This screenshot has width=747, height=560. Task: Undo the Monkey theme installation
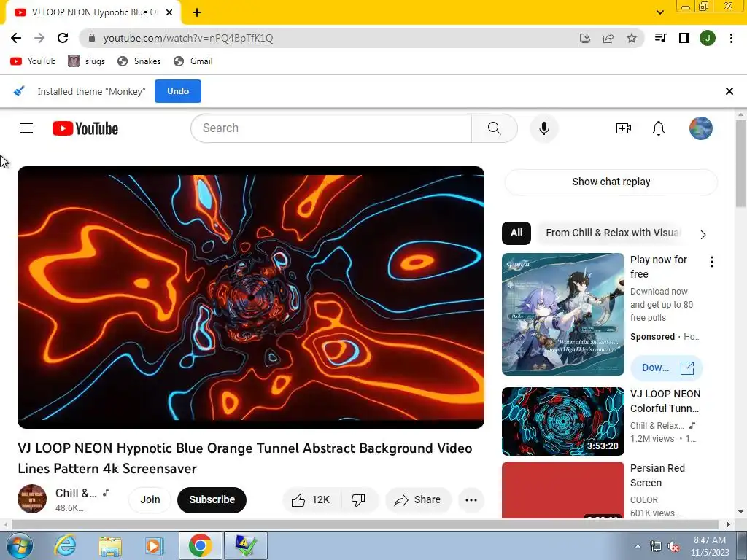(x=178, y=91)
